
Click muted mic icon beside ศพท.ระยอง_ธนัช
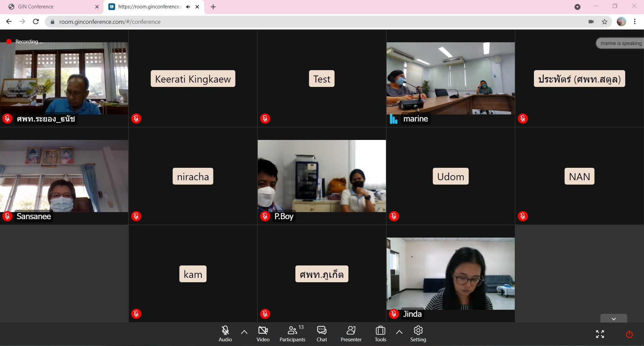(7, 118)
